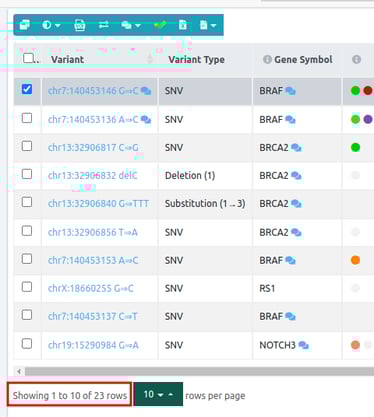374x417 pixels.
Task: Click the swap arrows icon in toolbar
Action: tap(104, 25)
